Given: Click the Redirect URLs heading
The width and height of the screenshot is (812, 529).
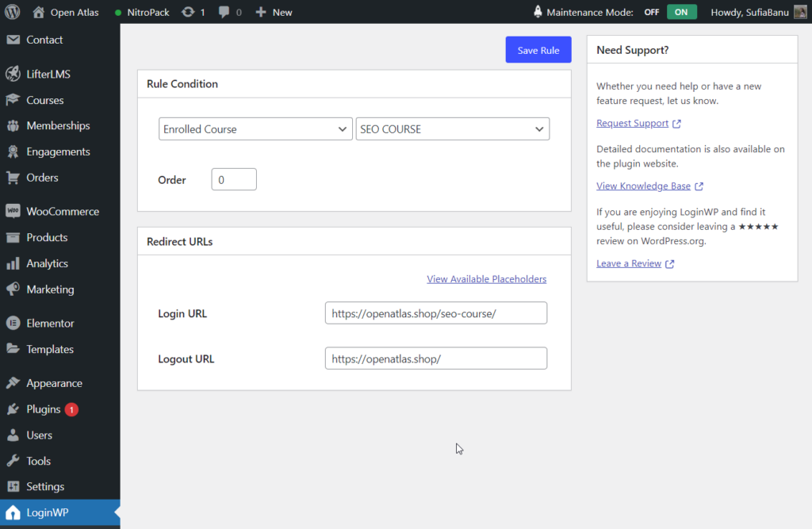Looking at the screenshot, I should point(180,241).
